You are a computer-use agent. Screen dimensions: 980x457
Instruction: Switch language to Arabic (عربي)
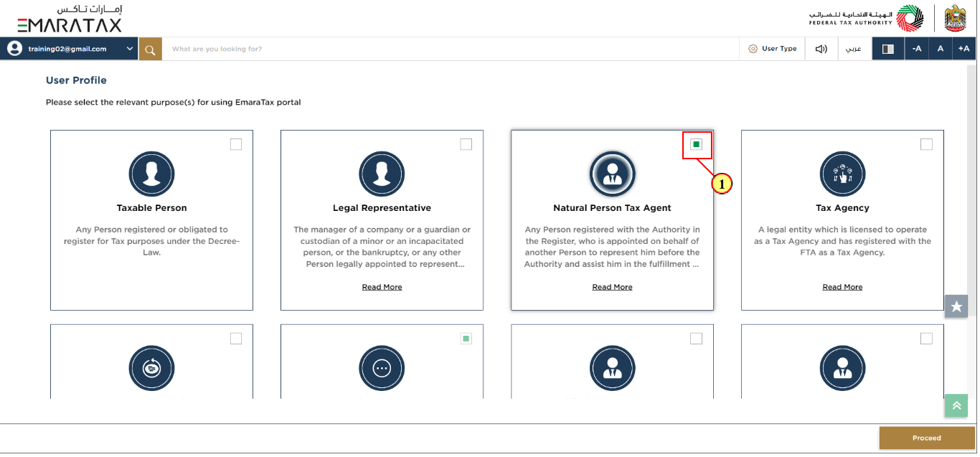point(854,49)
